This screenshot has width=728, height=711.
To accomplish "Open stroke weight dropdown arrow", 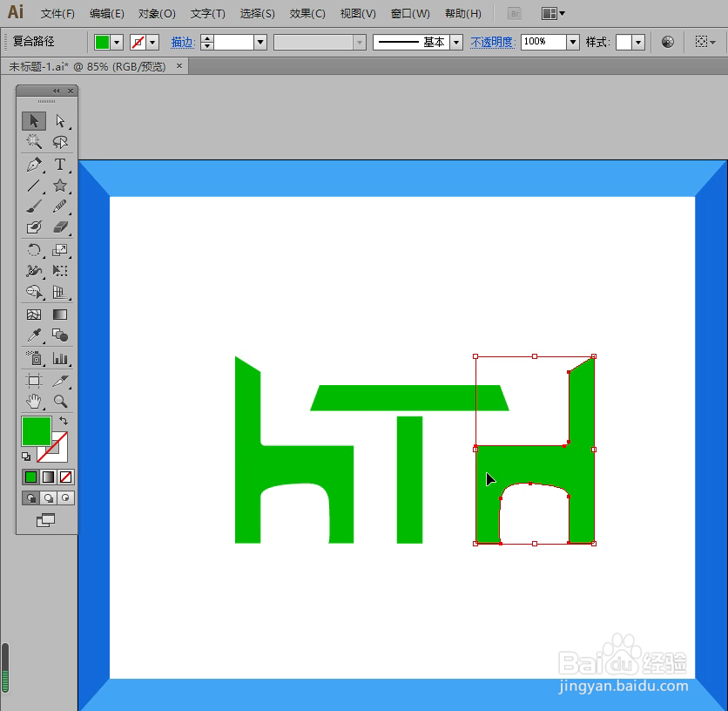I will (260, 43).
